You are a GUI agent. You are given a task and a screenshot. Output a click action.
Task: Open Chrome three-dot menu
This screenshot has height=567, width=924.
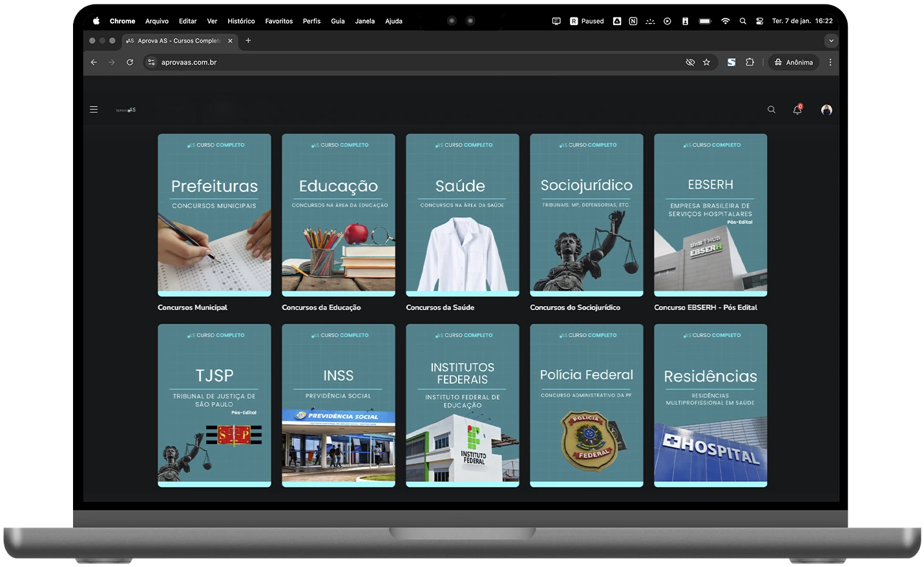coord(830,63)
